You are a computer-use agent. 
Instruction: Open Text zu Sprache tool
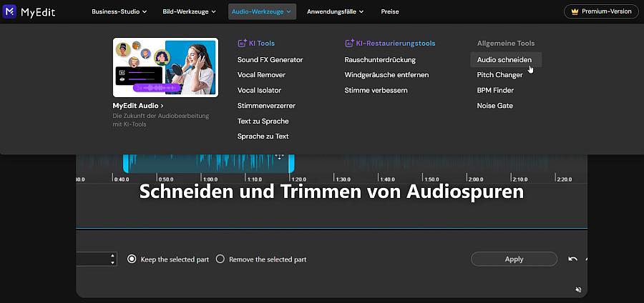point(263,121)
